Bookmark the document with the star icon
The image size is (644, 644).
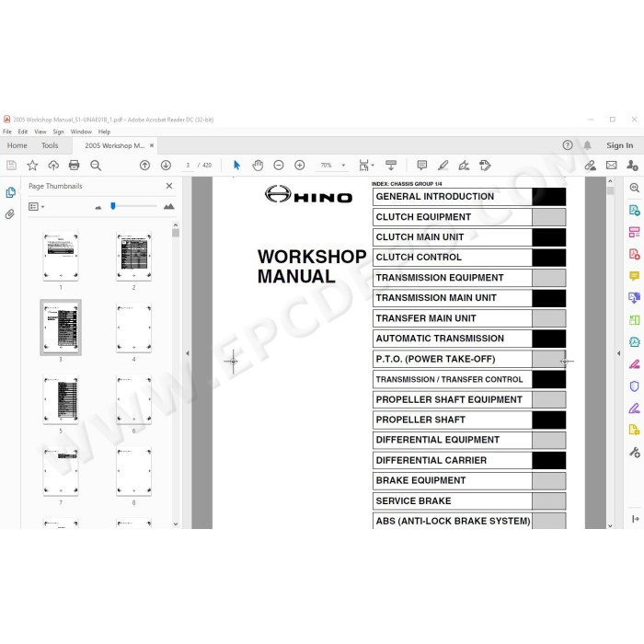pos(32,166)
